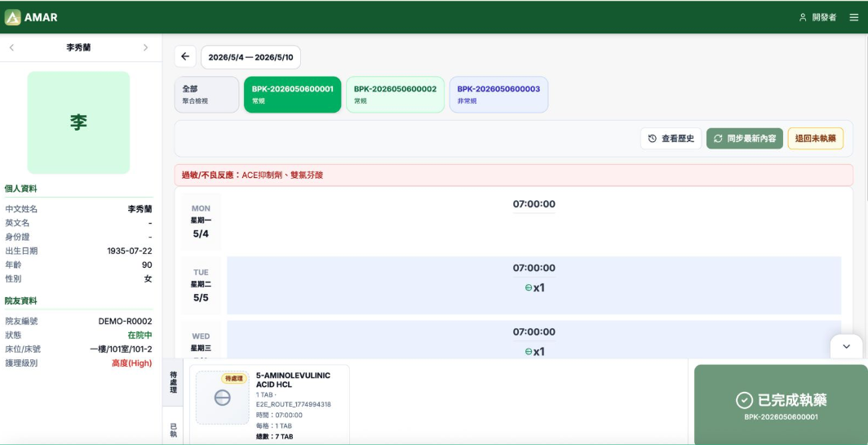Image resolution: width=868 pixels, height=445 pixels.
Task: Click the 查看歷史 button
Action: pos(671,139)
